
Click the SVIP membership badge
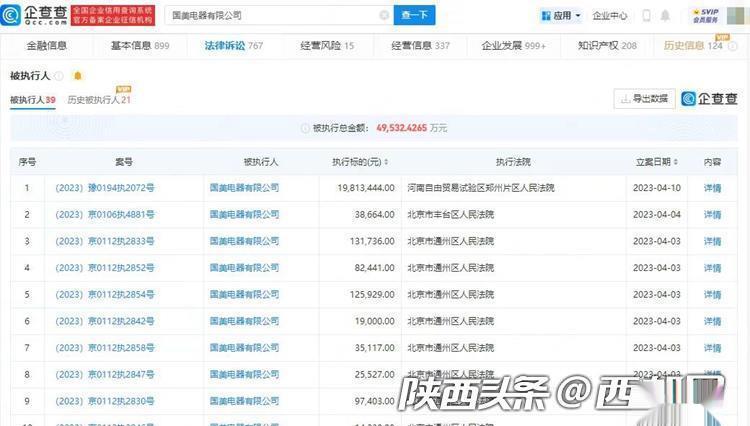pos(706,16)
